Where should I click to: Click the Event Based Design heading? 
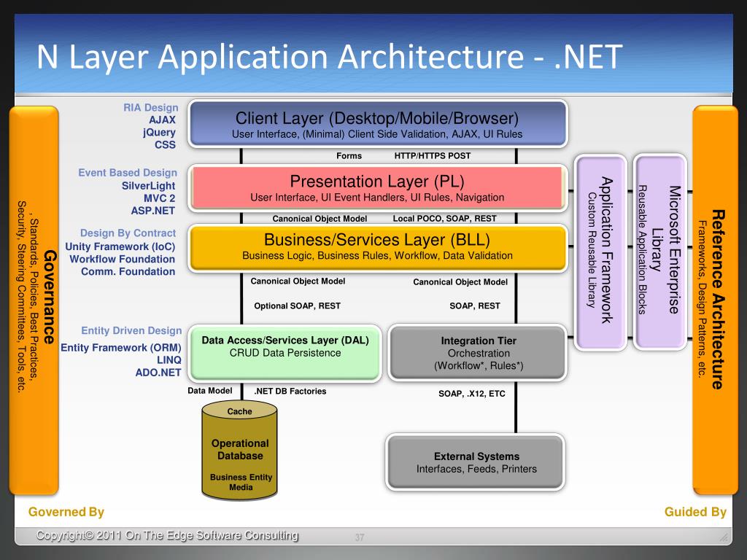point(128,173)
